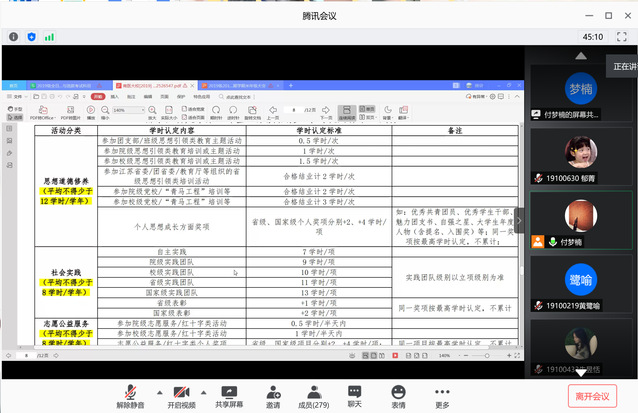This screenshot has height=413, width=638.
Task: Click the meeting info icon
Action: (13, 36)
